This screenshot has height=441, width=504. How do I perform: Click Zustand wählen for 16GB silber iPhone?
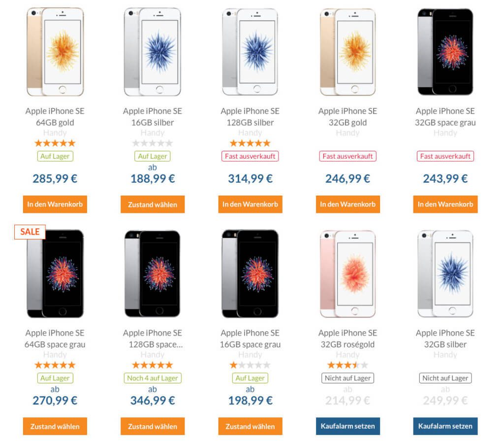[153, 204]
